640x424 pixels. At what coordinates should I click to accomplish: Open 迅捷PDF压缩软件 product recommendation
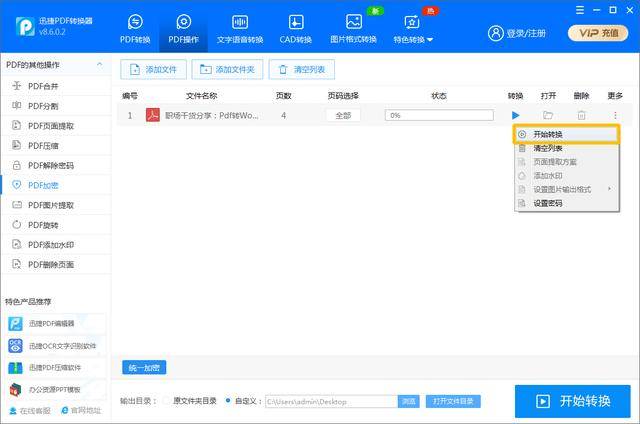56,367
